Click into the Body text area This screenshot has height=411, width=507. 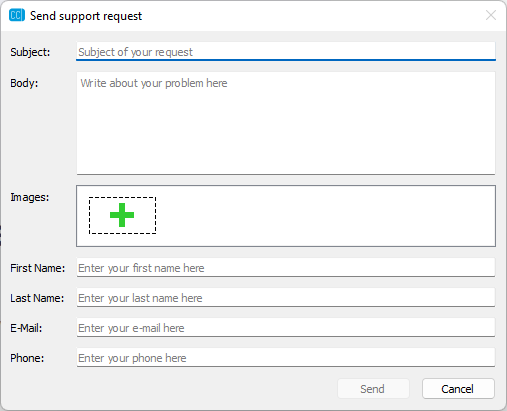(x=286, y=123)
